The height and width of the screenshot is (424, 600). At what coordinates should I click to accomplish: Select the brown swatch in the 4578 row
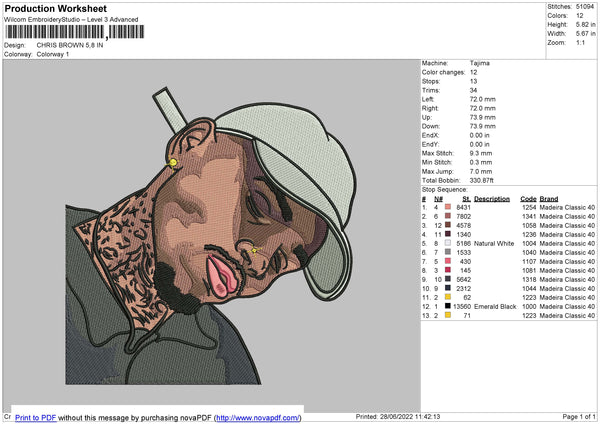pos(448,225)
